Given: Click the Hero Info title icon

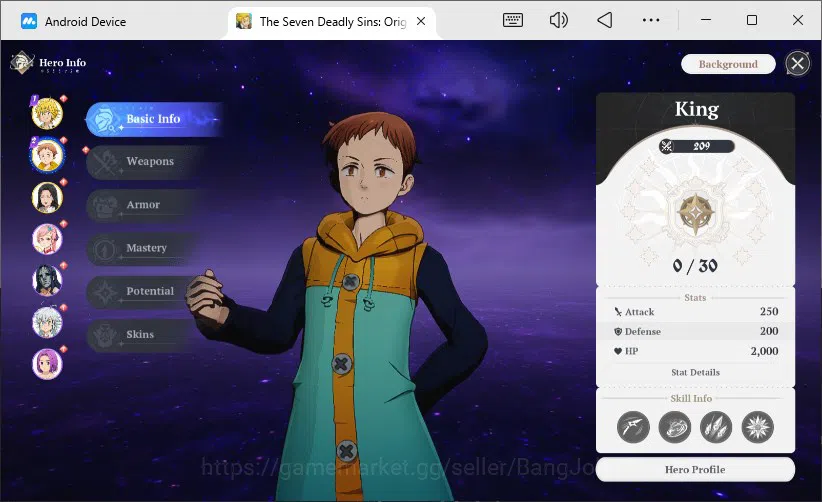Looking at the screenshot, I should 22,63.
